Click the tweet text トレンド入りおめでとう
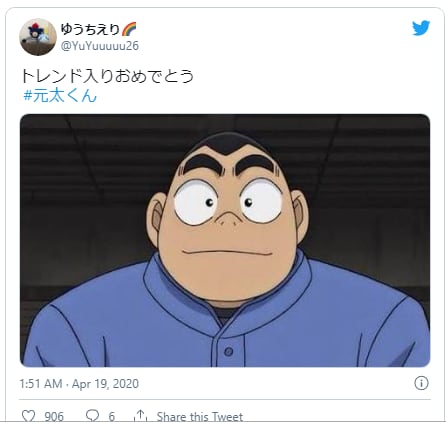446x423 pixels. click(x=107, y=76)
